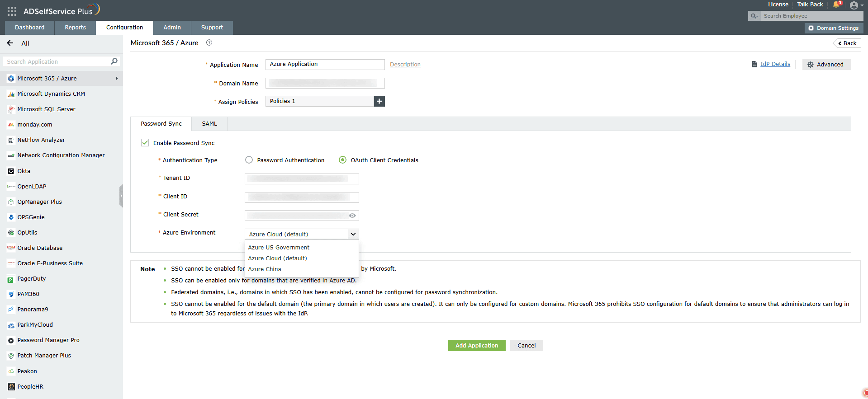Click the ParkMyCloud icon
The image size is (868, 399).
click(x=11, y=325)
